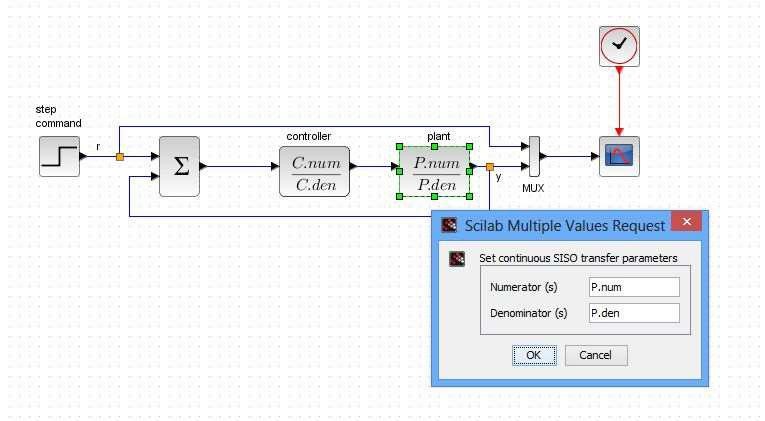Click the bottom-left green handle of plant block
Viewport: 765px width, 421px height.
[400, 197]
